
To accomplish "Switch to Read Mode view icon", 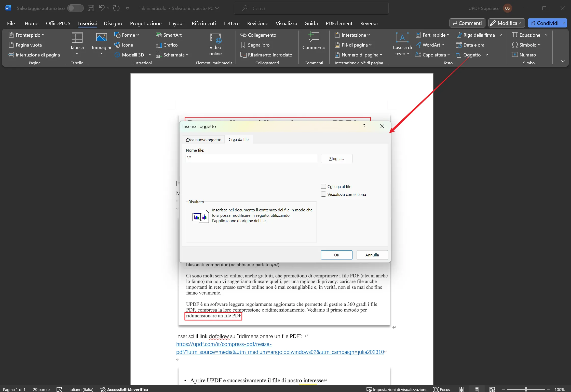I will pyautogui.click(x=461, y=389).
